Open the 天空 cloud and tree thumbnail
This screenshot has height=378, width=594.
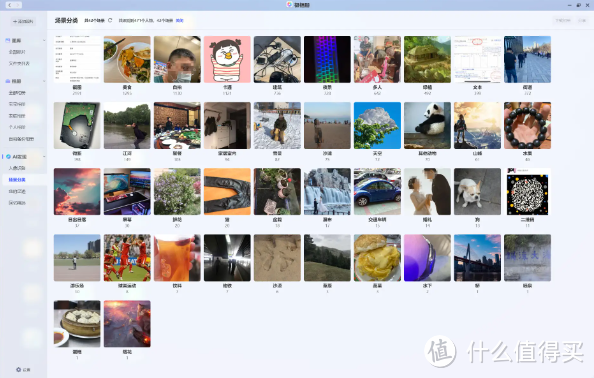pos(377,125)
